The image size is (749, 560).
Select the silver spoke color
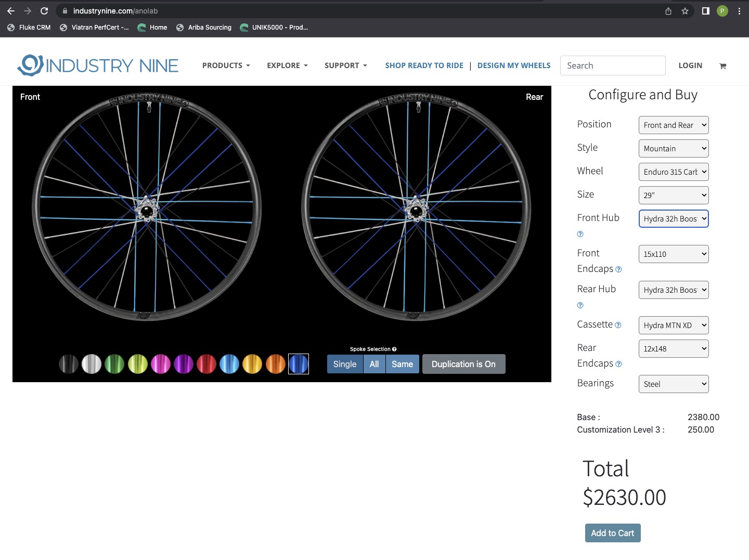[x=92, y=364]
